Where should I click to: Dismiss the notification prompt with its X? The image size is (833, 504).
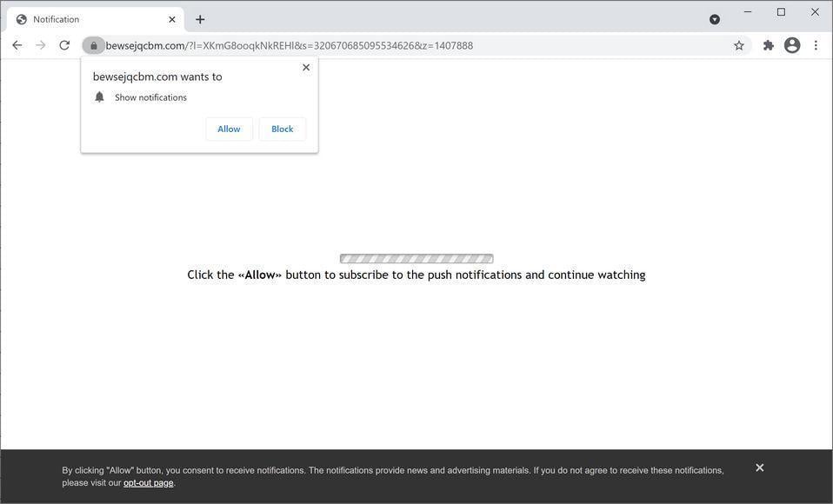click(x=305, y=67)
